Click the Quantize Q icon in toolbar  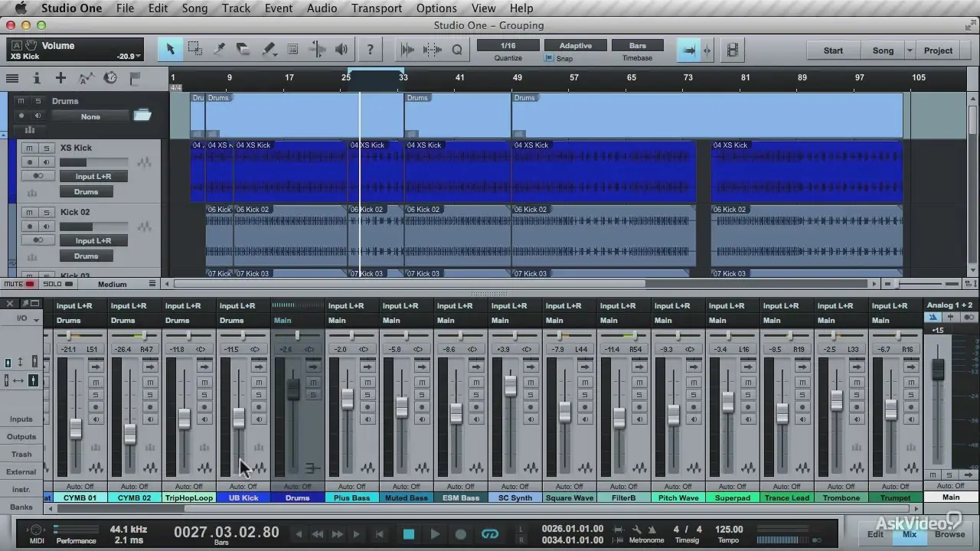[457, 50]
